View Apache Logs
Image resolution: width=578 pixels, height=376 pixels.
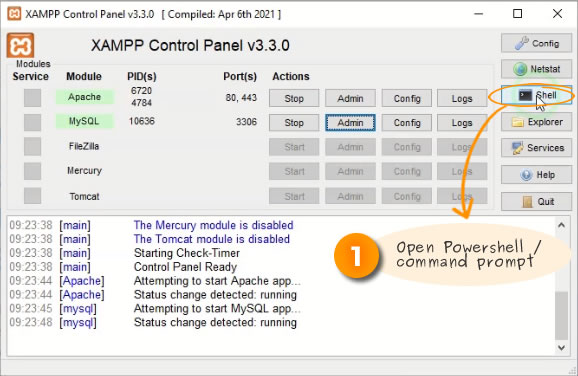pos(462,98)
